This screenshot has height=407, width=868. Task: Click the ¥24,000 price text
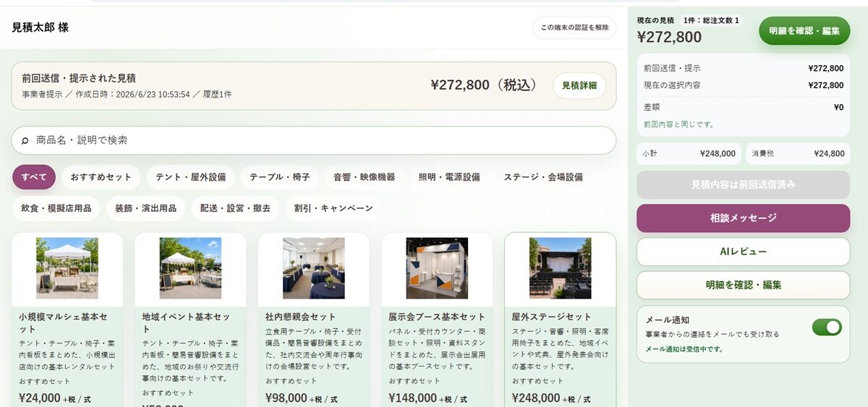(x=40, y=398)
